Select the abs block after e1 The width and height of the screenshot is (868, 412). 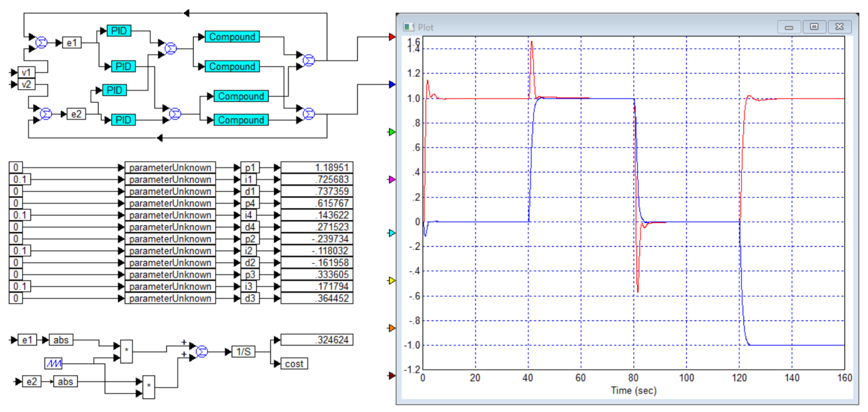[x=61, y=340]
